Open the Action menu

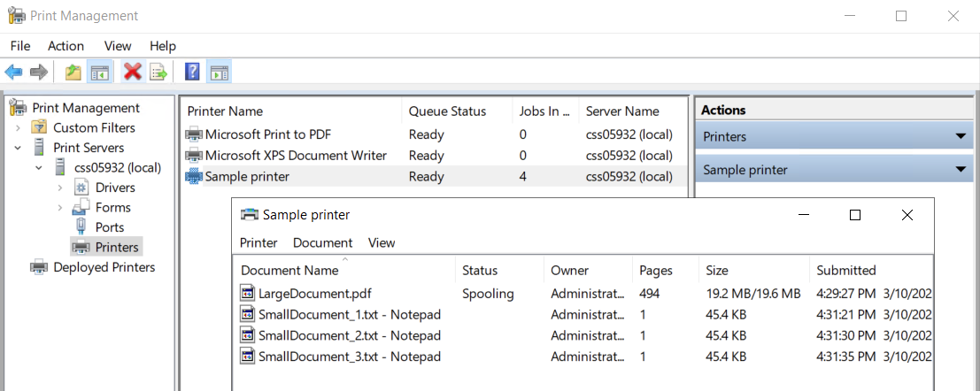pos(66,46)
